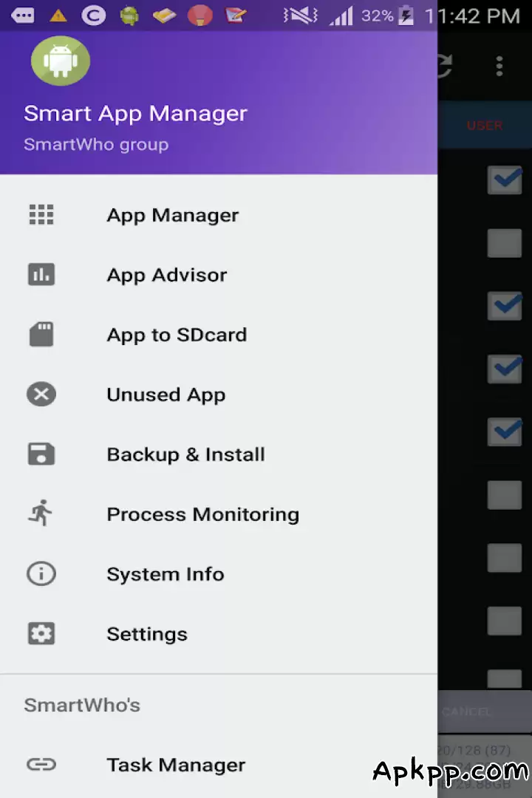Click the Process Monitoring runner icon
Viewport: 532px width, 798px height.
click(41, 513)
